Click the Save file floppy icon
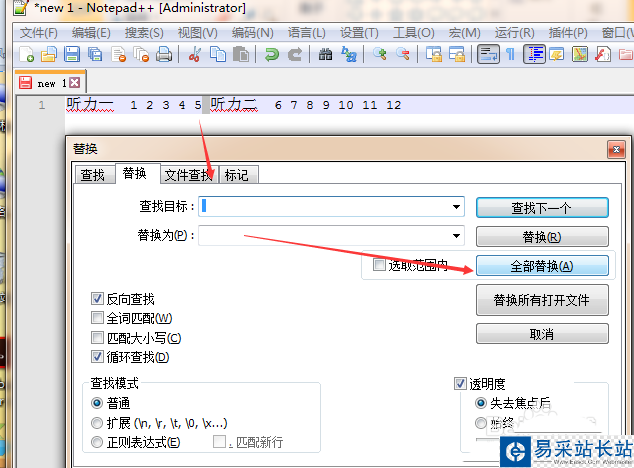Screen dimensions: 634x468 pos(72,54)
